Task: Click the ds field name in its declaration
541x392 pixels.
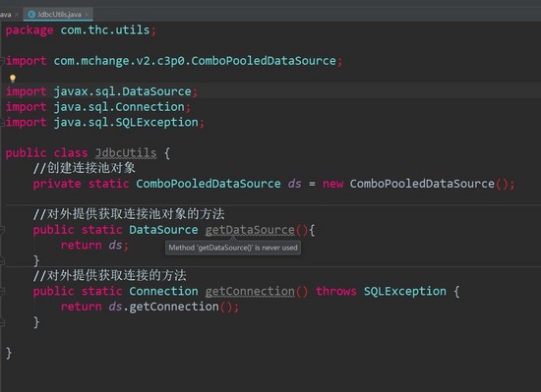Action: (294, 184)
